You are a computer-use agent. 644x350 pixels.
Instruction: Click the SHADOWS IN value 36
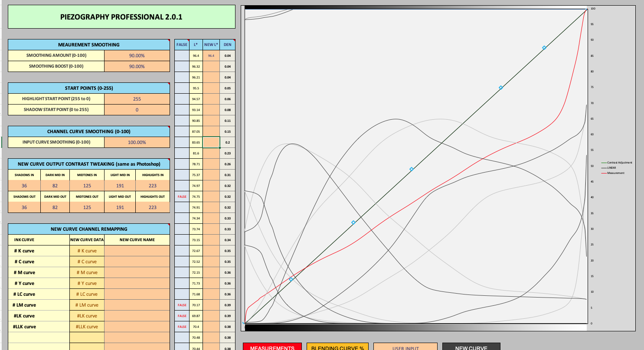(24, 186)
